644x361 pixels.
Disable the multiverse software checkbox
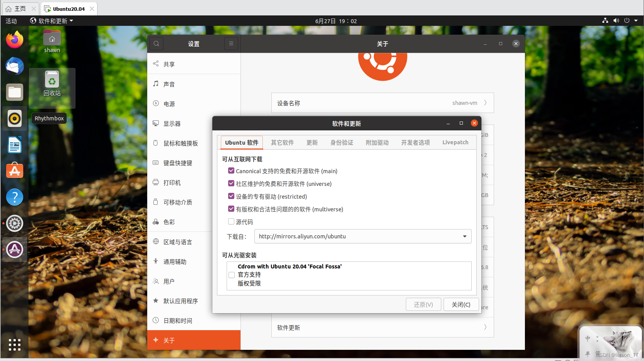coord(231,209)
